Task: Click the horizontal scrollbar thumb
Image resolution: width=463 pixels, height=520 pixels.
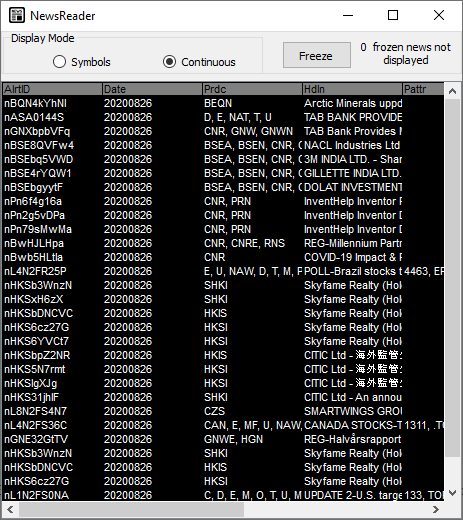Action: pos(131,509)
